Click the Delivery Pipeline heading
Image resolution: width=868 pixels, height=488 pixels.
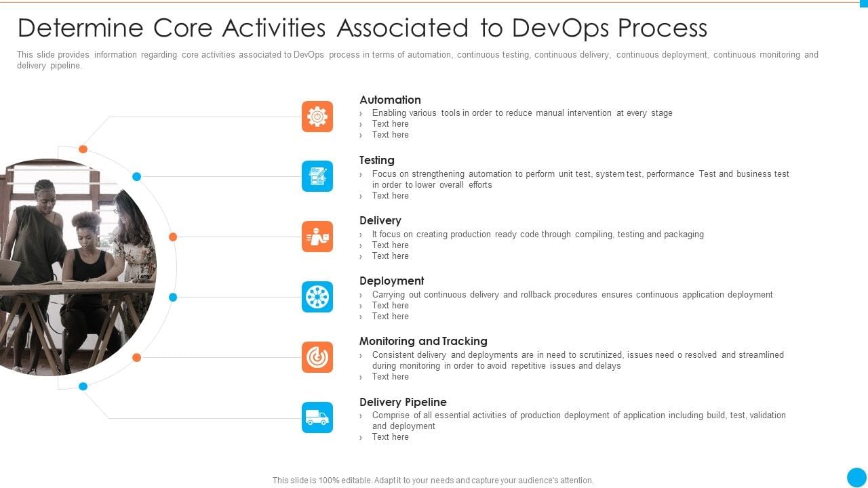(403, 402)
